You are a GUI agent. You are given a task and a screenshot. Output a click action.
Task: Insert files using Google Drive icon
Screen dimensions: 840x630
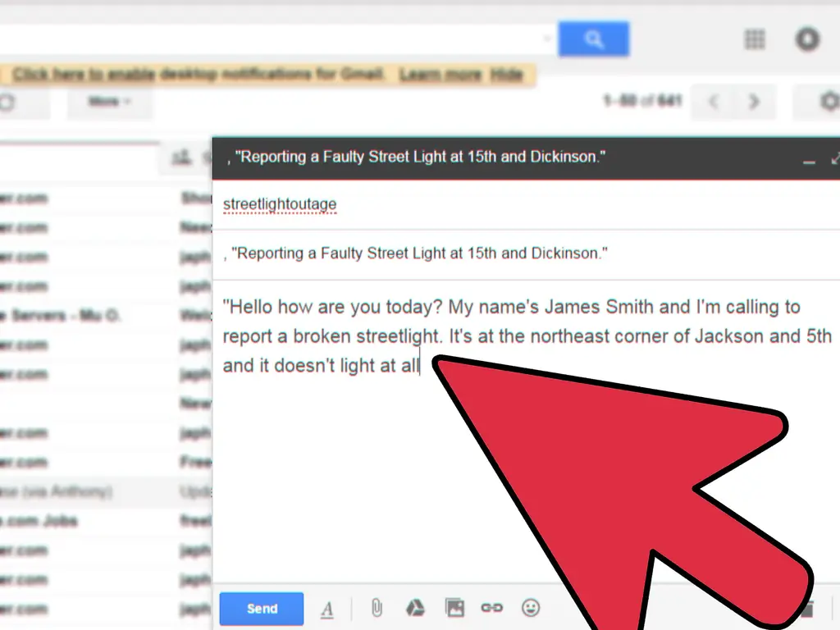click(x=415, y=608)
